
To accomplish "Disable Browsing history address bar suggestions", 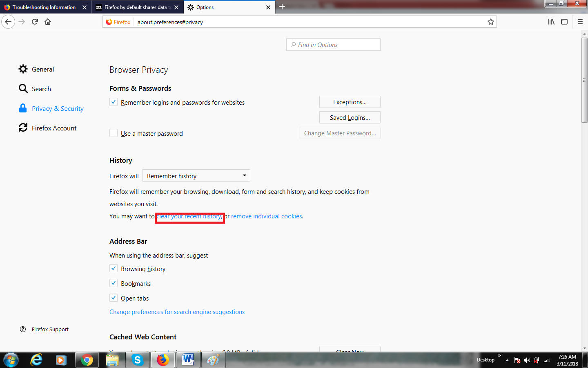I will (113, 268).
